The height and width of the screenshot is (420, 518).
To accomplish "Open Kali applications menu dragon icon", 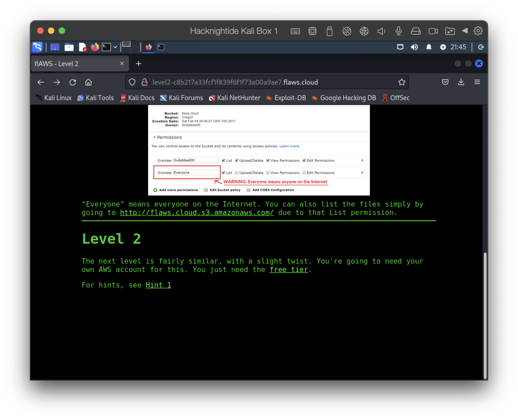I will tap(37, 47).
